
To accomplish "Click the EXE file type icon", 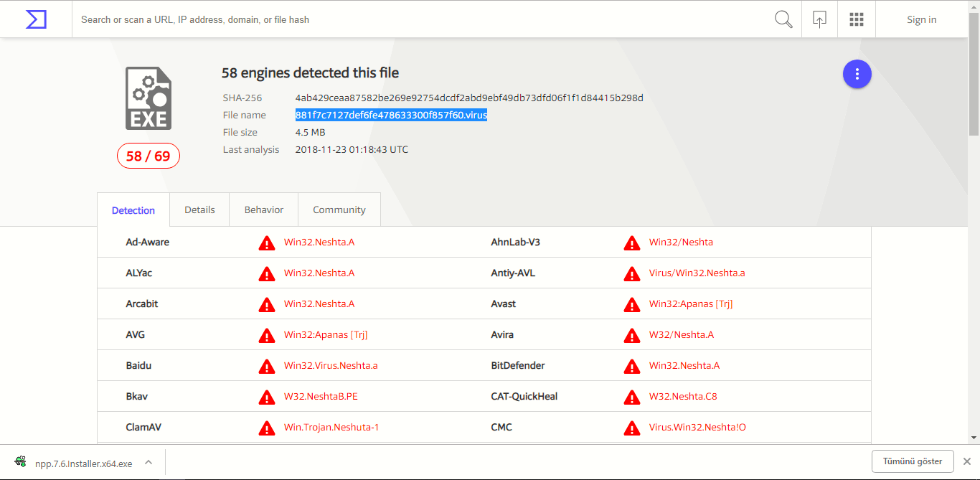I will pos(149,98).
